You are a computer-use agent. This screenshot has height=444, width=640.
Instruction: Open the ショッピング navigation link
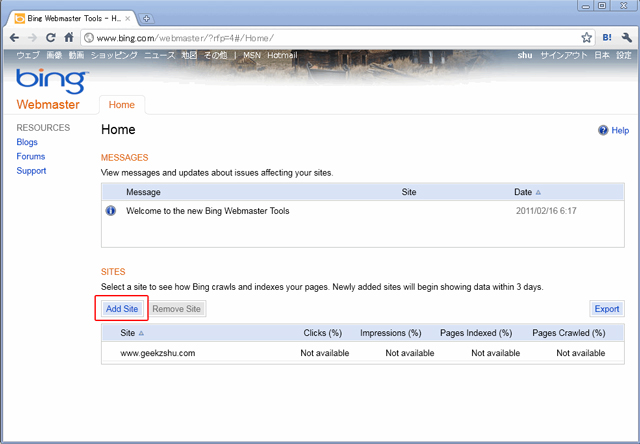(x=114, y=55)
